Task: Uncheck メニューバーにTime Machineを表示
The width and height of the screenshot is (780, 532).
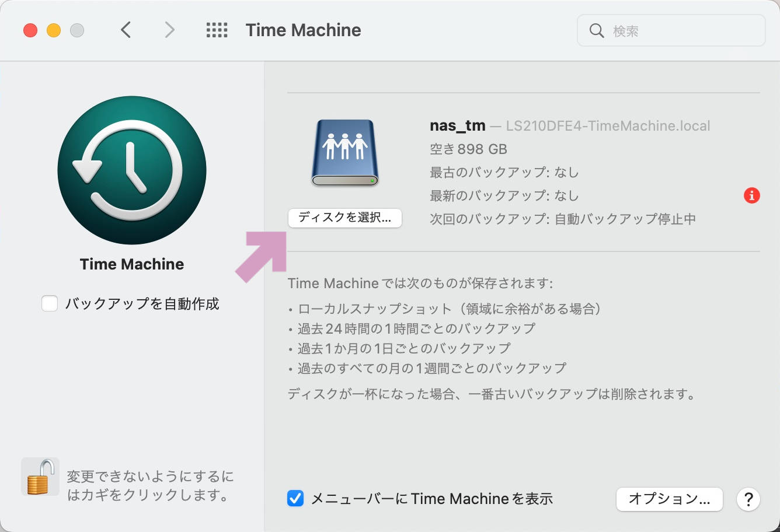Action: (x=295, y=498)
